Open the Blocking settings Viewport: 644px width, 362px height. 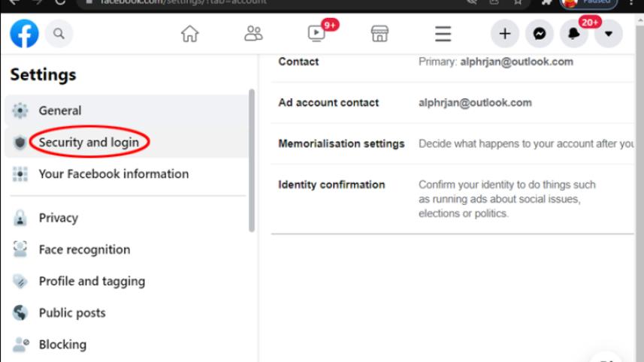point(62,345)
